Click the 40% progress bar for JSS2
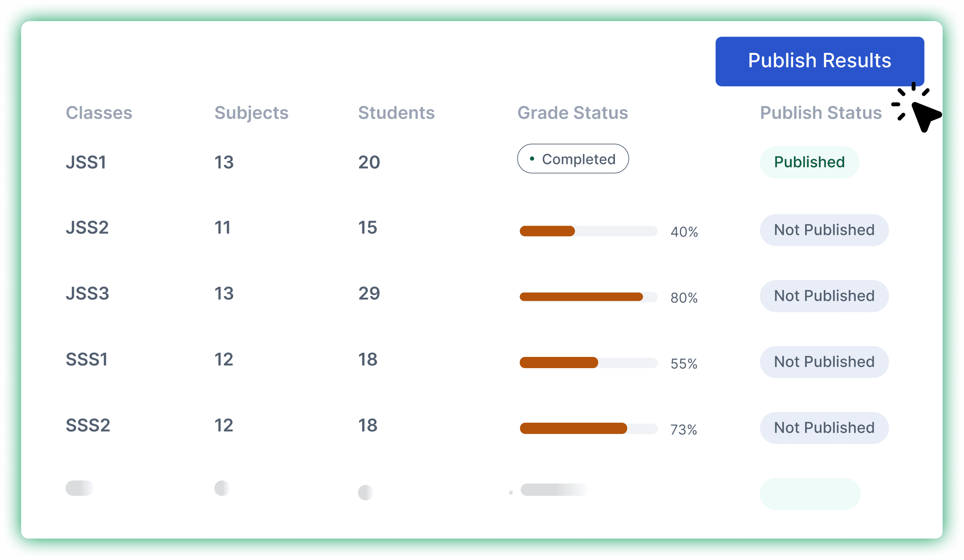Viewport: 964px width, 560px height. click(589, 231)
